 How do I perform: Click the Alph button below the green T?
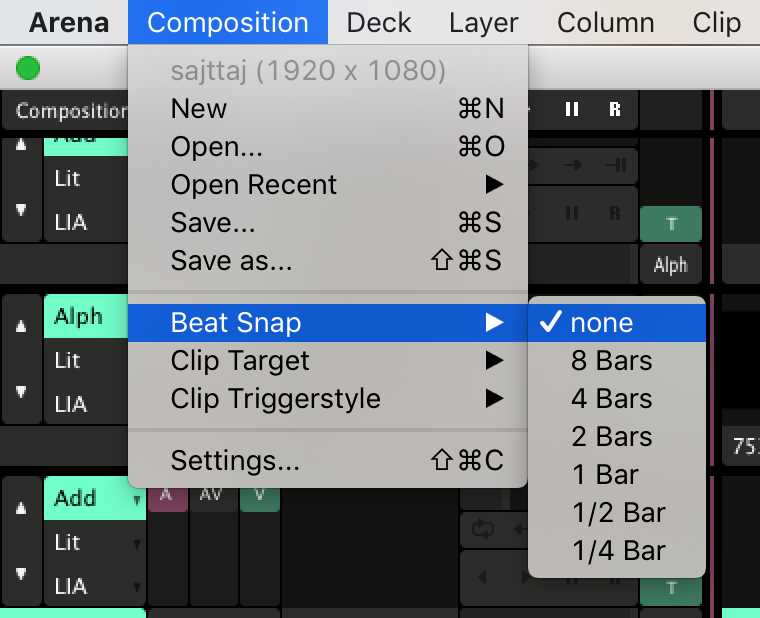point(670,265)
